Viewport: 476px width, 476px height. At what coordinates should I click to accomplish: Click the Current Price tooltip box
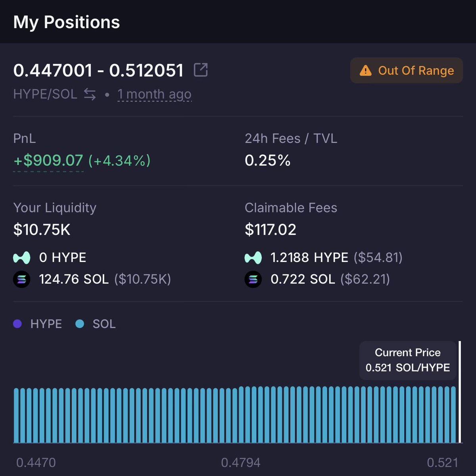pyautogui.click(x=408, y=360)
